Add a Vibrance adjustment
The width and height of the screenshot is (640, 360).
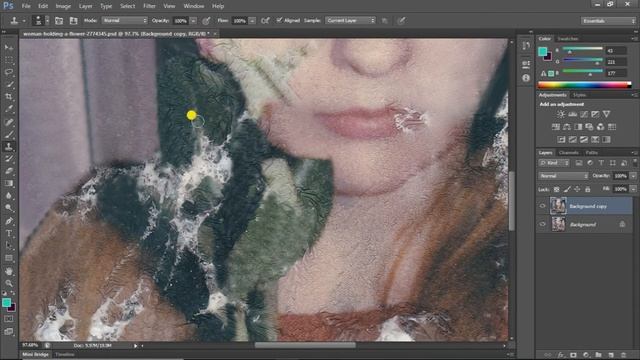click(x=607, y=114)
